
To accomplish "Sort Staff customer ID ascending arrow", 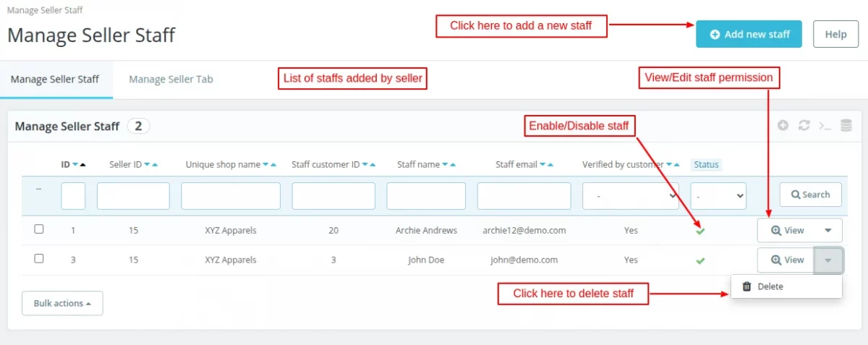I will tap(373, 165).
